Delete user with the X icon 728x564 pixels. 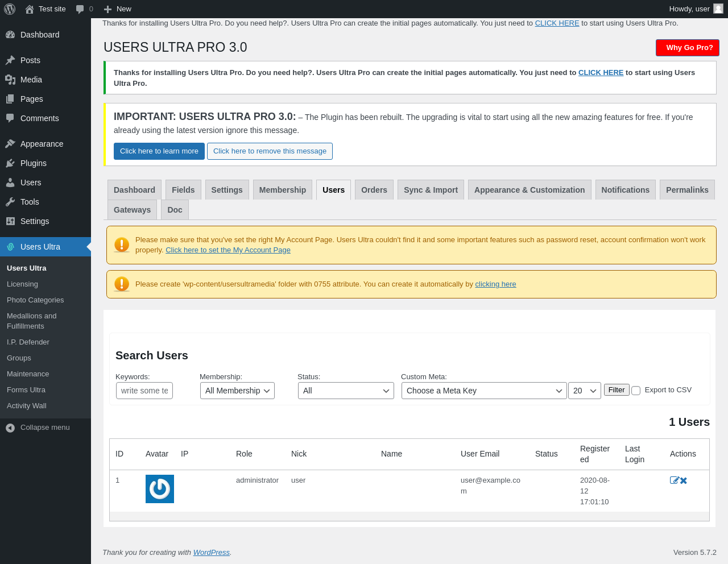coord(684,480)
